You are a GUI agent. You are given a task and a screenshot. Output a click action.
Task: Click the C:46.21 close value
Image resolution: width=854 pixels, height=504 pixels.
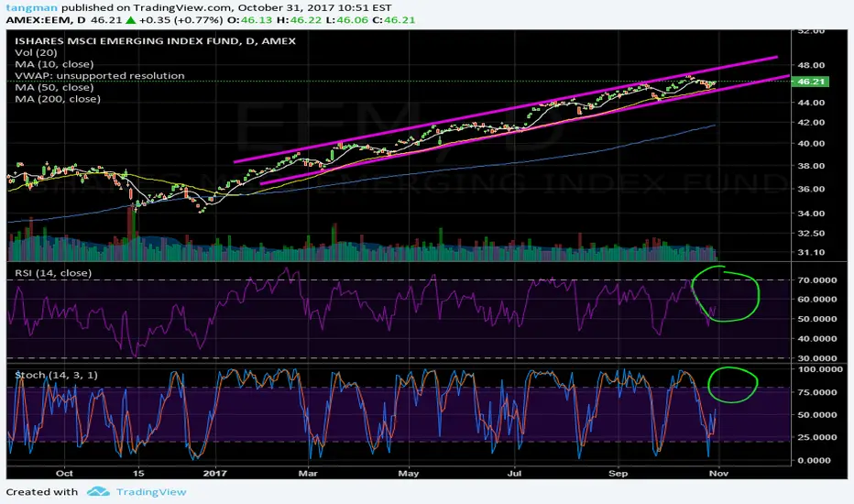coord(392,20)
